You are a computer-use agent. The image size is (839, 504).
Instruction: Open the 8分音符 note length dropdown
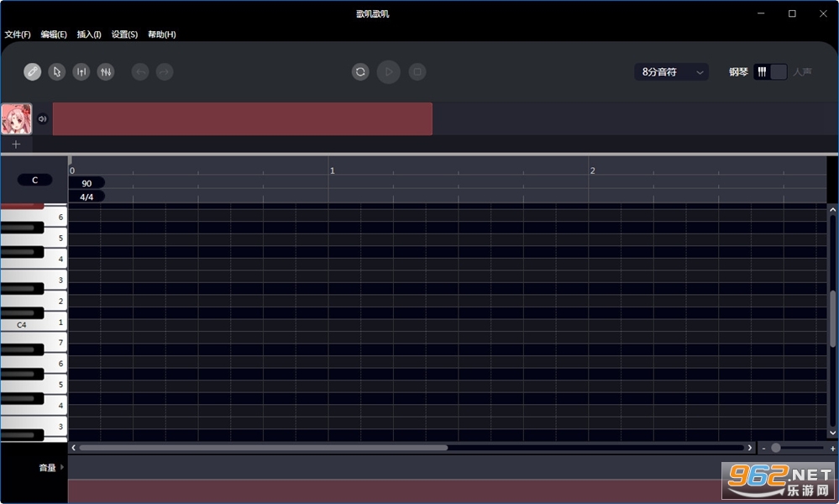672,71
